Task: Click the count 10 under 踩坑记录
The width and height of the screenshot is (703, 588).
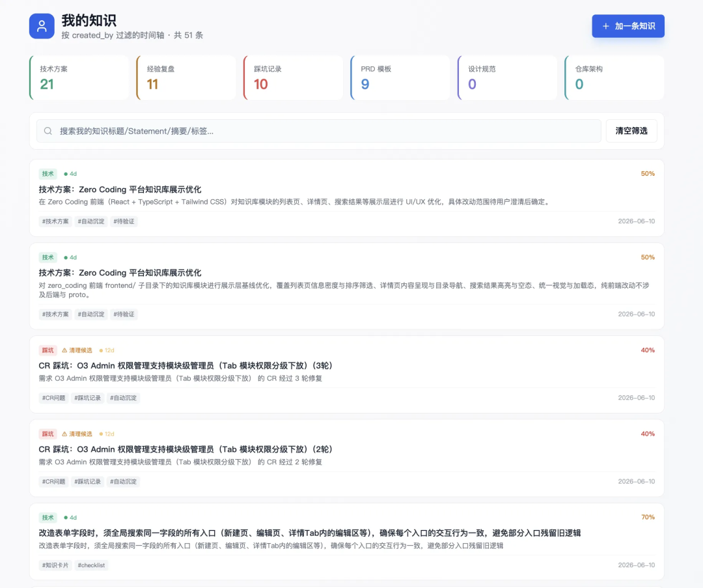Action: (261, 84)
